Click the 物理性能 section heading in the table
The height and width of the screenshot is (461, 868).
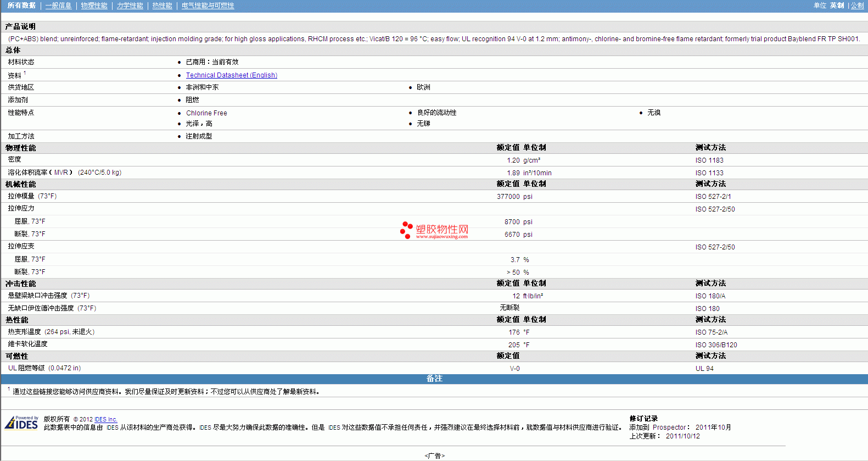click(x=20, y=148)
